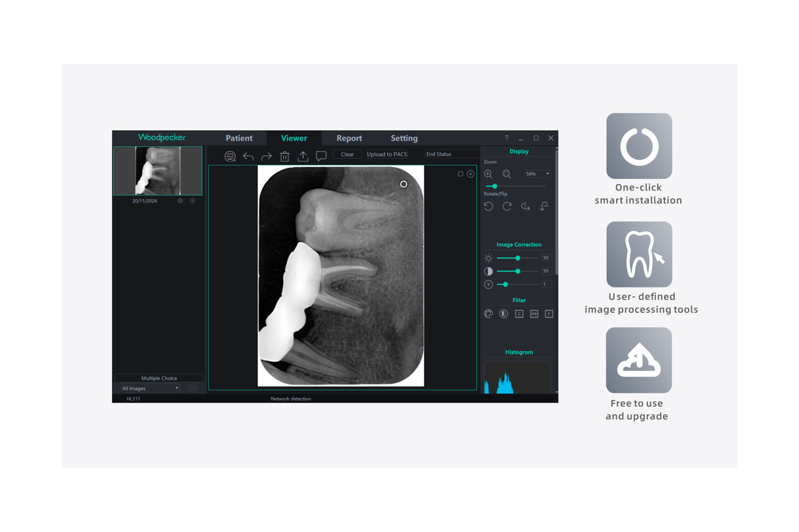
Task: Click the fit-to-window zoom icon
Action: point(507,174)
